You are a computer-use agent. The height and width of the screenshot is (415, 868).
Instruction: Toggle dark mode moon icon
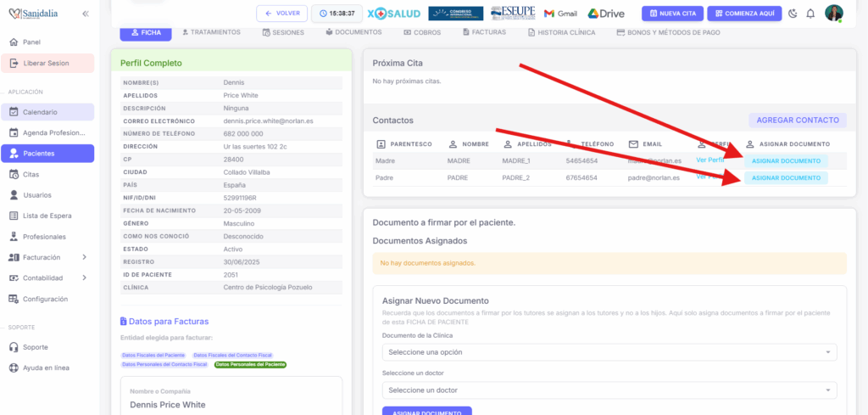793,14
